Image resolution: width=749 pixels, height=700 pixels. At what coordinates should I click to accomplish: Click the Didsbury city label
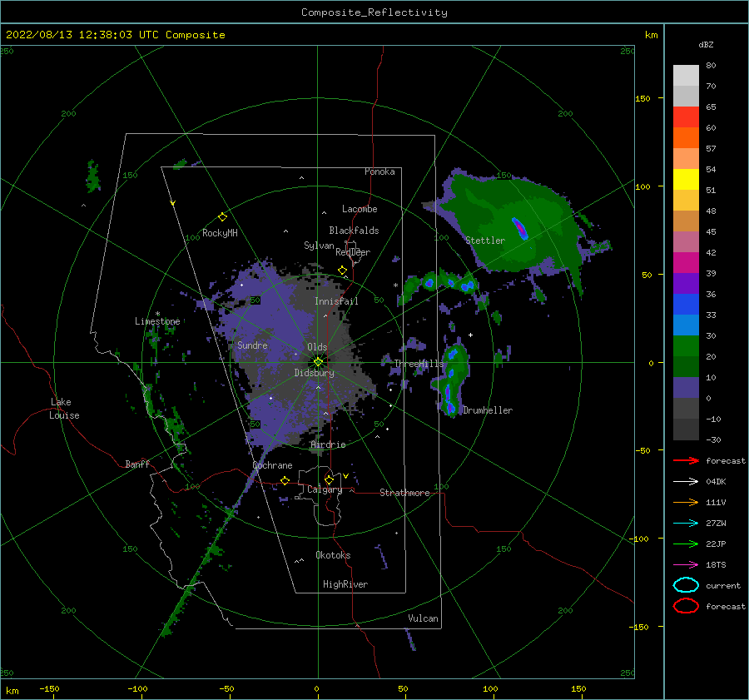click(315, 373)
